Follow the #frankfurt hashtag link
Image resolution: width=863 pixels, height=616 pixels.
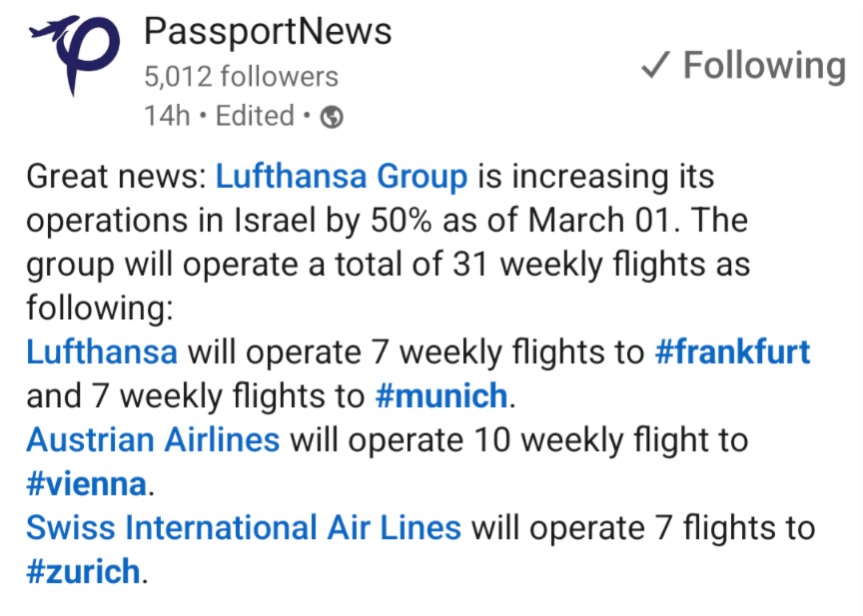pyautogui.click(x=733, y=351)
